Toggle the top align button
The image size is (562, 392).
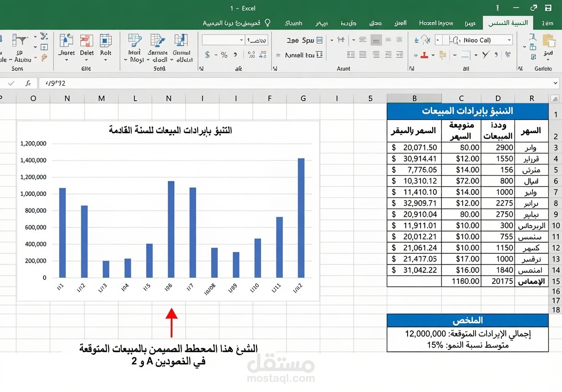[x=363, y=40]
